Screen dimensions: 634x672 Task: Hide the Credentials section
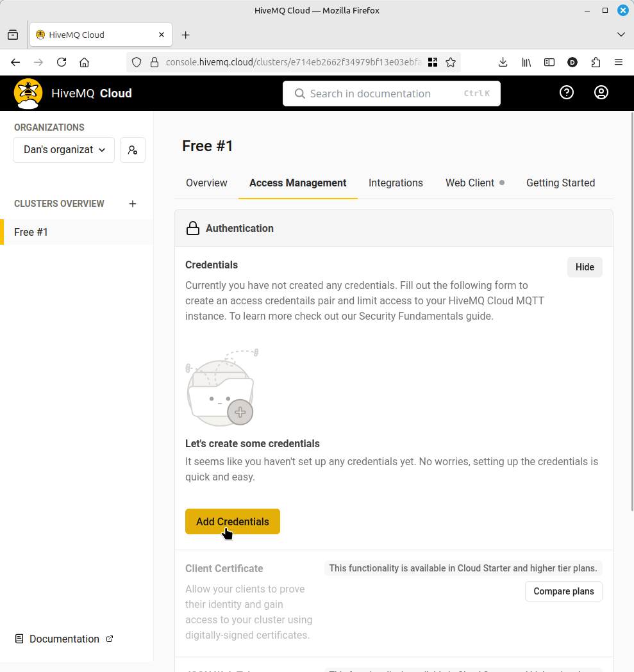585,267
